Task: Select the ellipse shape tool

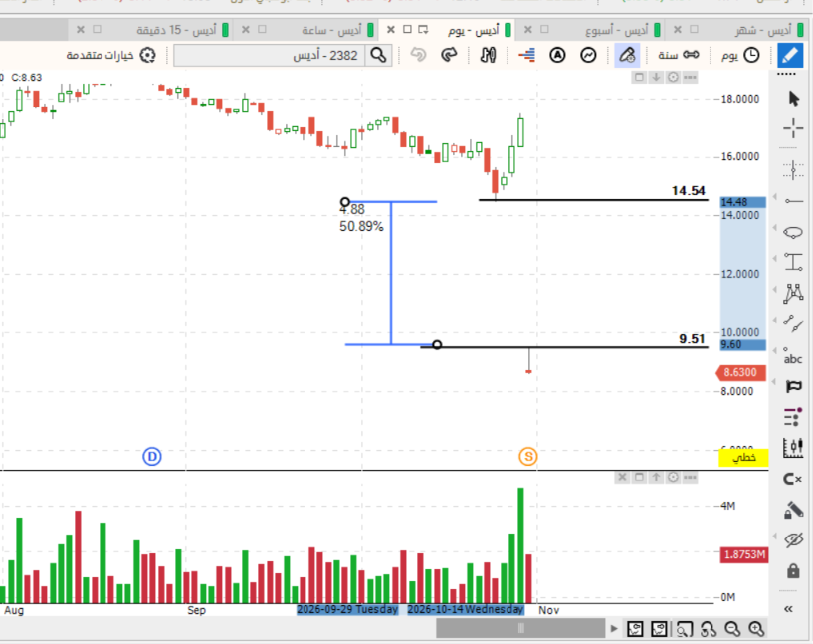Action: click(x=793, y=232)
